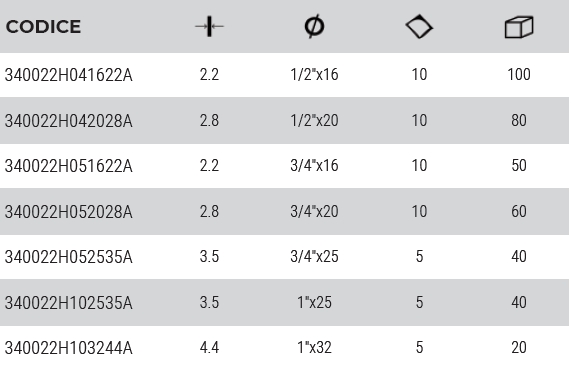571x376 pixels.
Task: Select product code 340022H102535A
Action: pos(68,302)
